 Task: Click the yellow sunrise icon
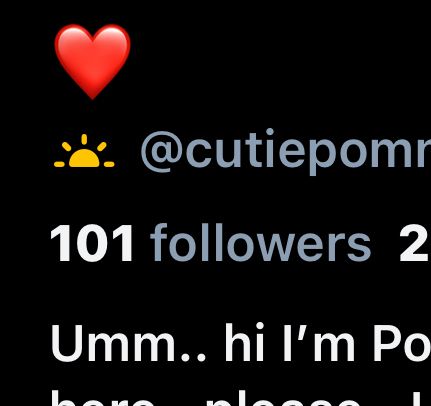pos(84,150)
